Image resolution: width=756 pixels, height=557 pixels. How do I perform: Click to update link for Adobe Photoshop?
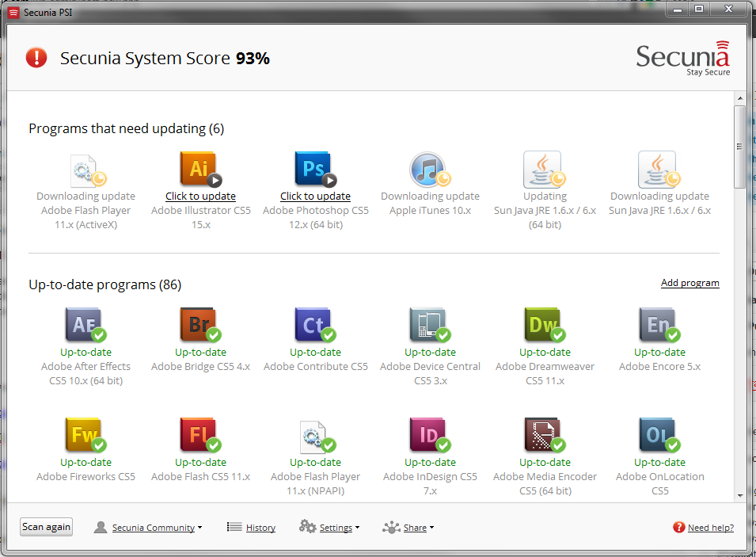(315, 196)
